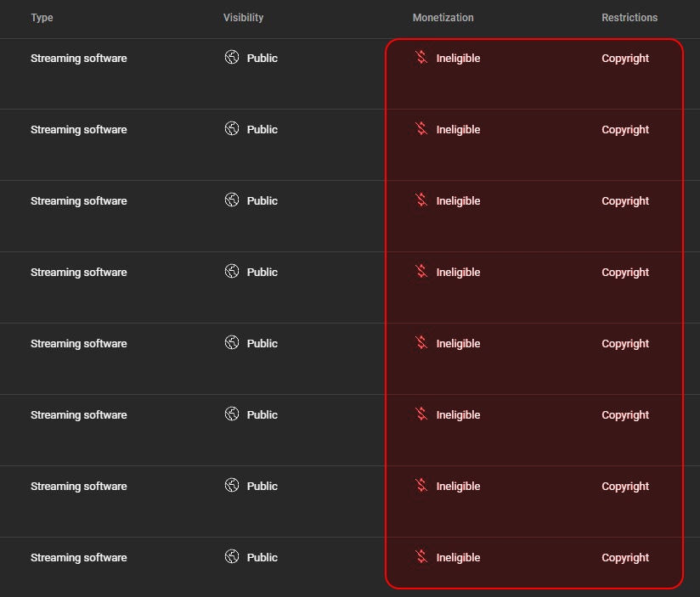Click the Streaming software text in the first row
Viewport: 700px width, 597px height.
click(79, 59)
